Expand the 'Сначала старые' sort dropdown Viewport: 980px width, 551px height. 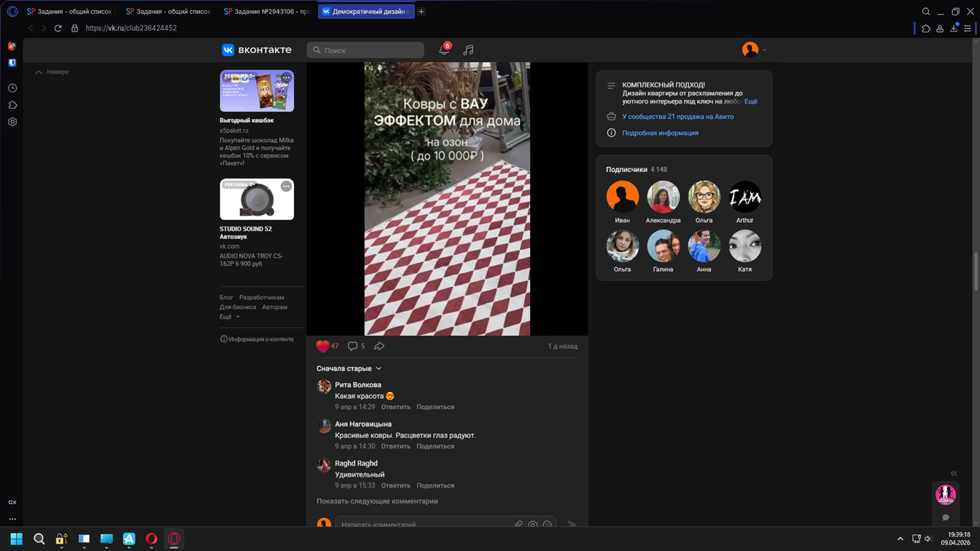349,369
